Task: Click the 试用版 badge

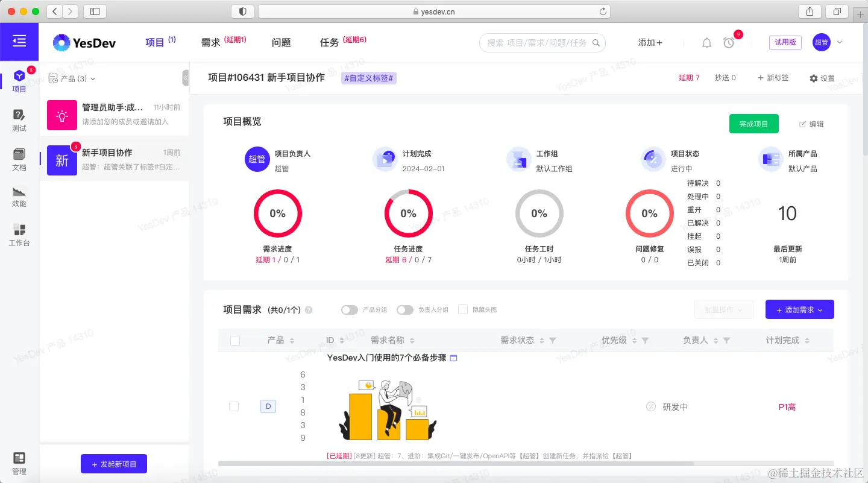Action: coord(785,43)
